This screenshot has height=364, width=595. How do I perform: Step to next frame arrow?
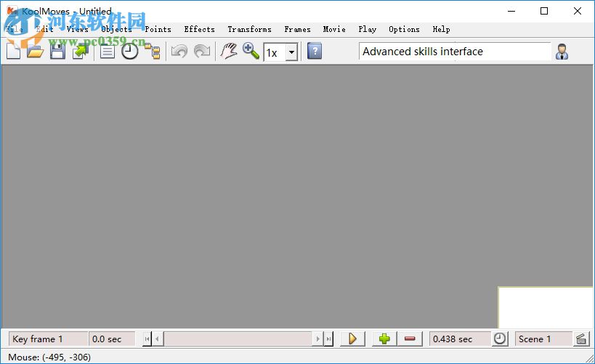tap(318, 339)
